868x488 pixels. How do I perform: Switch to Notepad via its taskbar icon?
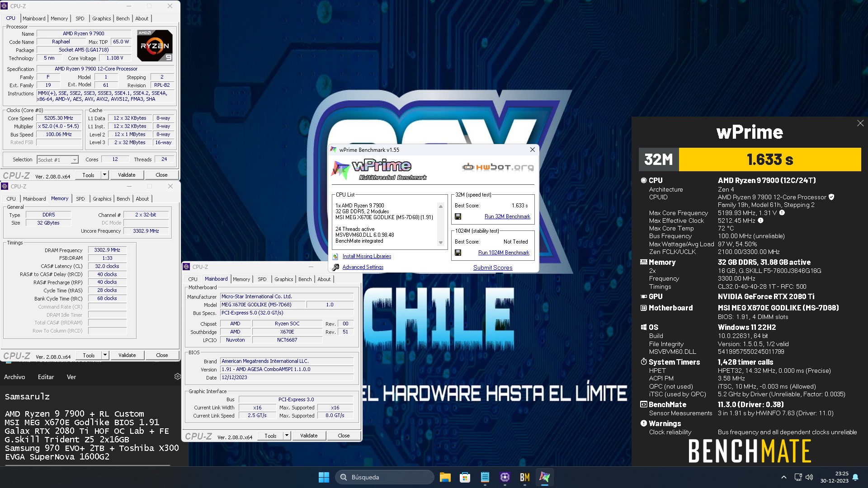[485, 477]
